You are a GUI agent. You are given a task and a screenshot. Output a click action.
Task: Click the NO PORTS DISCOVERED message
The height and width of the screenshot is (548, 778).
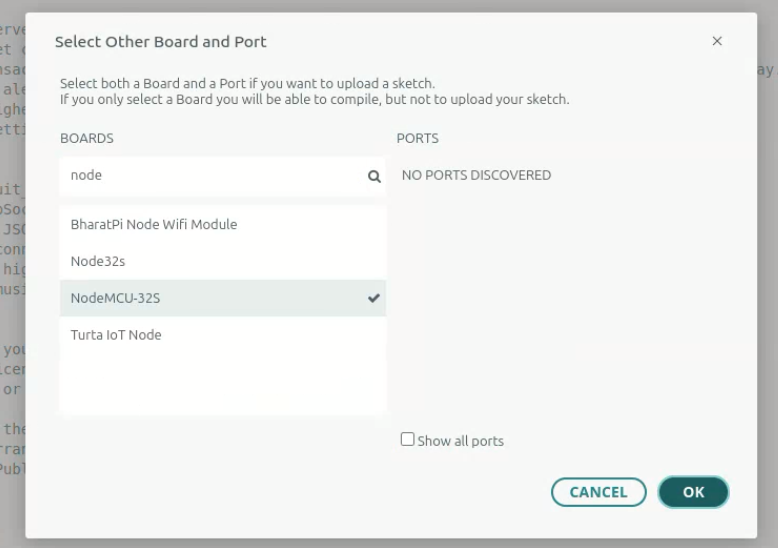coord(476,175)
